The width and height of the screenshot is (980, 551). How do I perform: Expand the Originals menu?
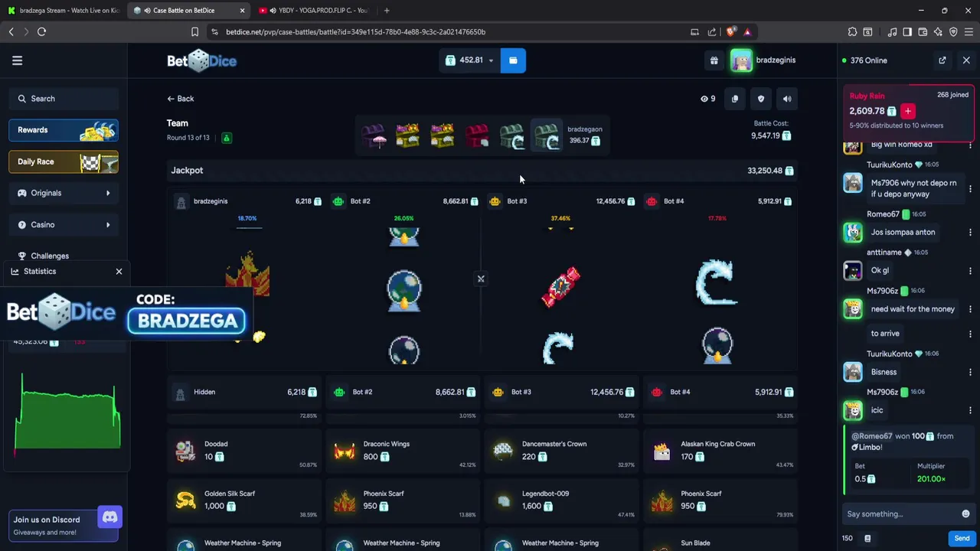pos(64,193)
